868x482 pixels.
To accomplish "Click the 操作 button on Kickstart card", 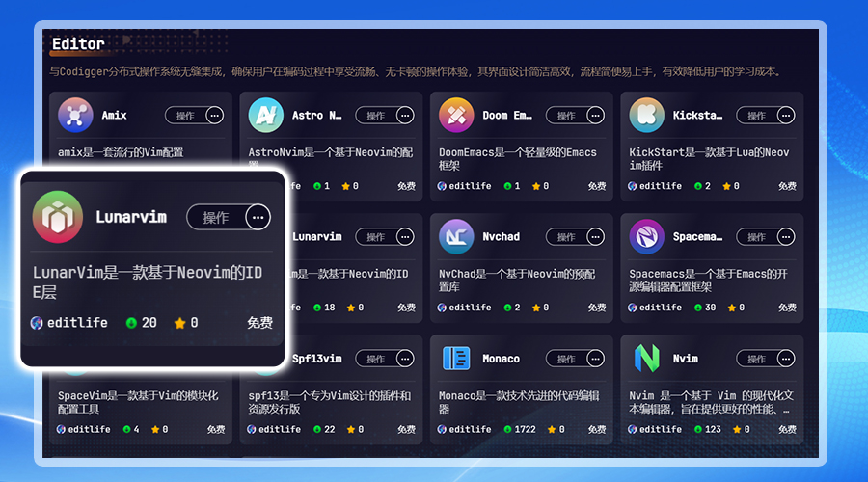I will pos(757,116).
